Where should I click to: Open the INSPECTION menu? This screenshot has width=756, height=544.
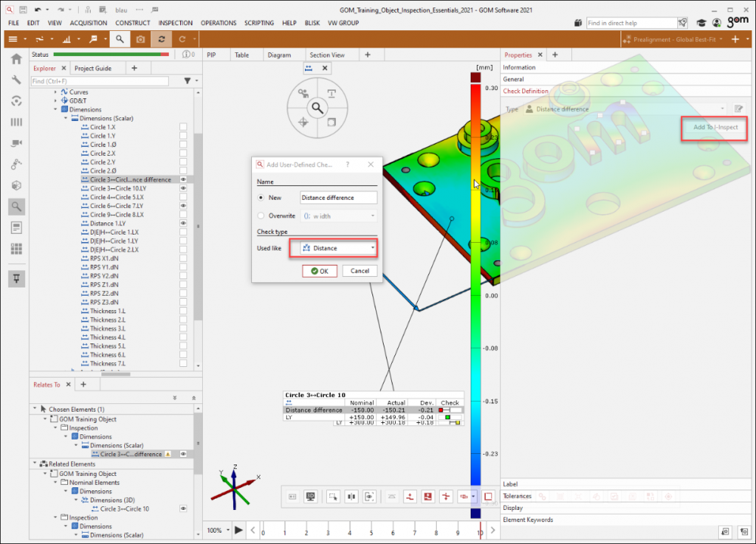(x=175, y=23)
